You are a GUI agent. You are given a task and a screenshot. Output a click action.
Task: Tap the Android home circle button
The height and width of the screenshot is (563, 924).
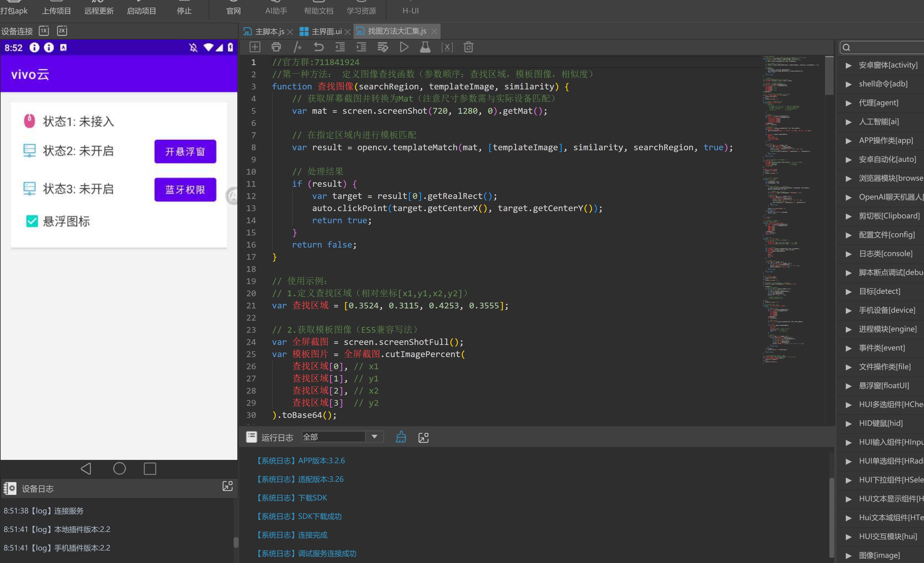(119, 468)
